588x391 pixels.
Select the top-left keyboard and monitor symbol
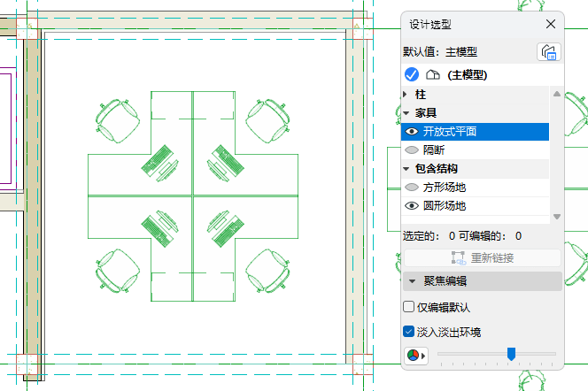(x=159, y=164)
